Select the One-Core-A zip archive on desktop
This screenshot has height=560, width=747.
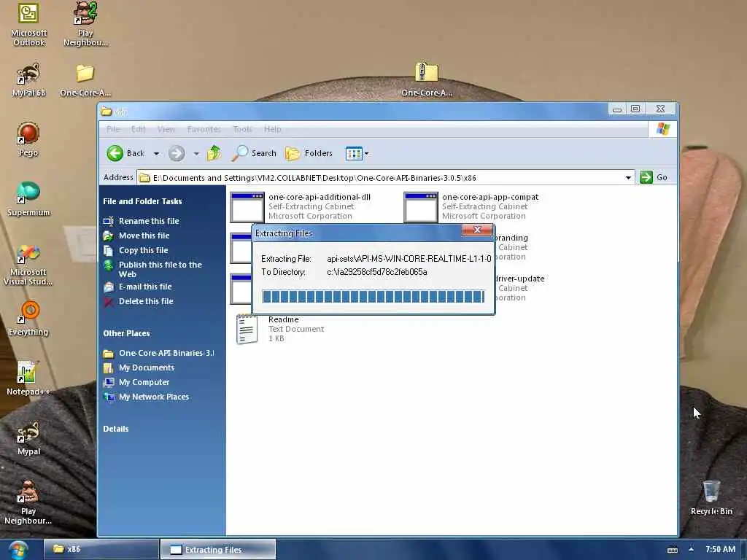[426, 79]
